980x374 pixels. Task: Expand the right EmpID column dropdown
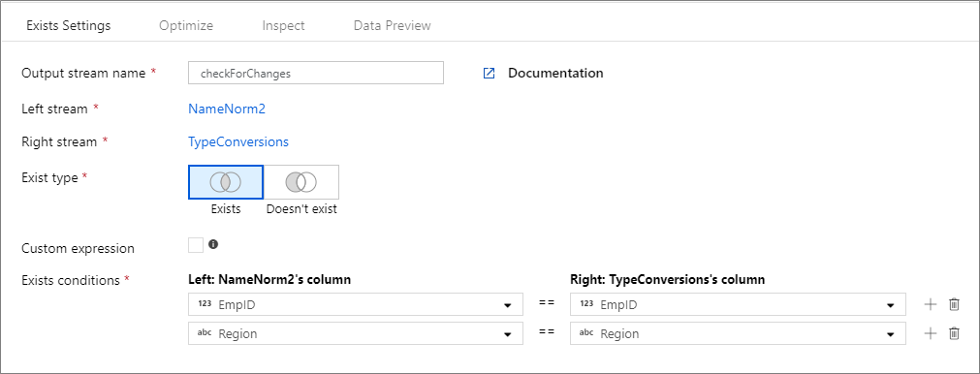click(x=738, y=304)
